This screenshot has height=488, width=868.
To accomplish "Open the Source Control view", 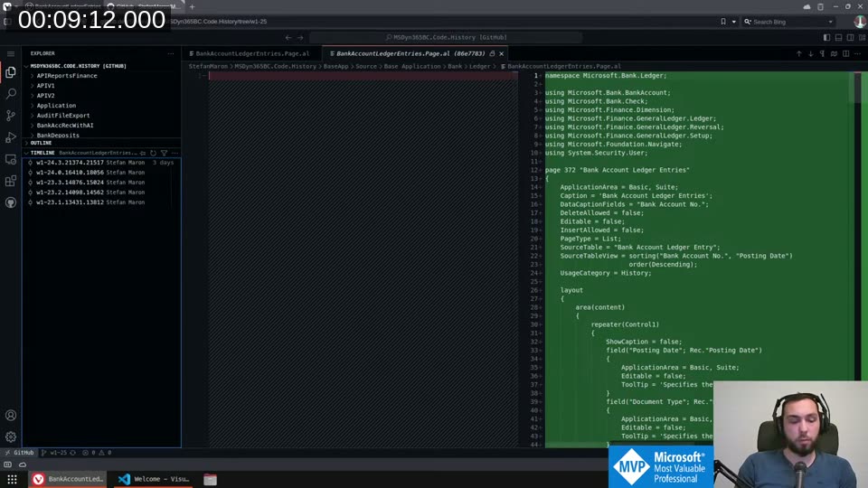I will (x=11, y=116).
